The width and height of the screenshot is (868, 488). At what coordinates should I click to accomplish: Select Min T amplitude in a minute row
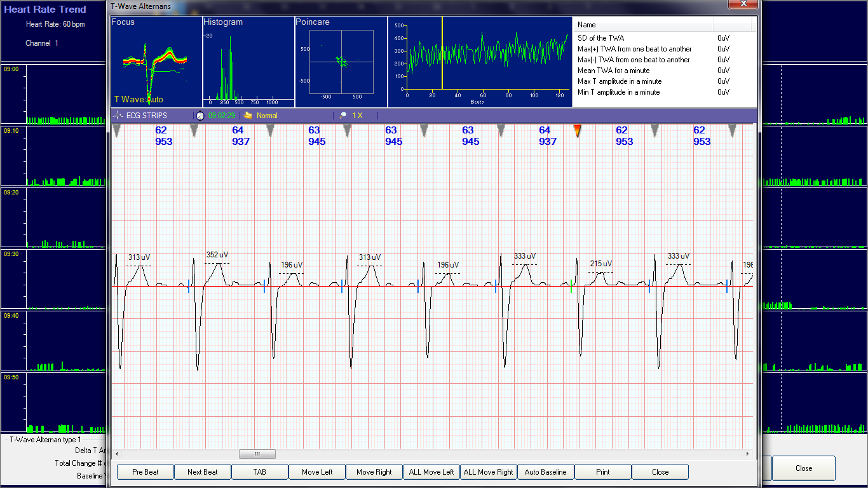click(x=665, y=92)
